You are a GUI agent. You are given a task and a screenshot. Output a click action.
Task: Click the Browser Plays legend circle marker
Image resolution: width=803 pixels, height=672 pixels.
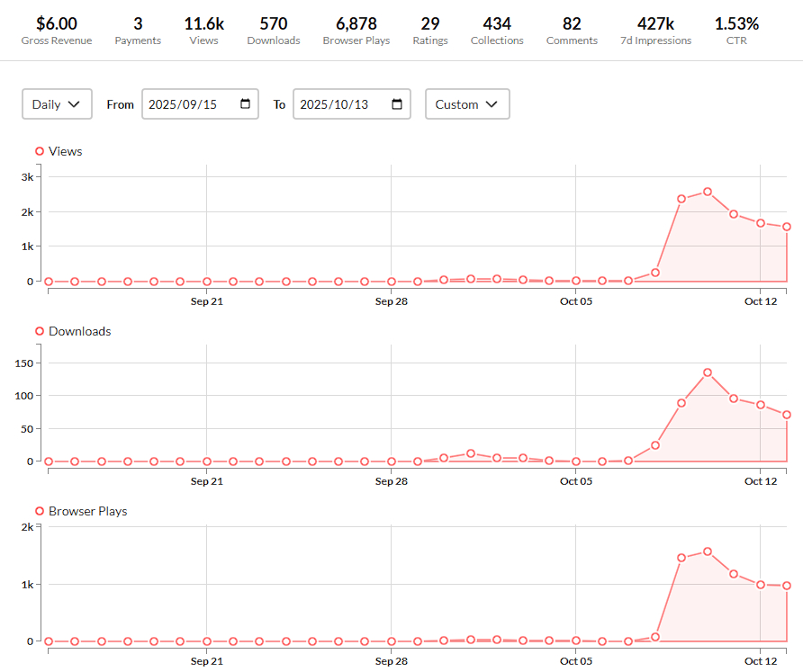pos(40,511)
